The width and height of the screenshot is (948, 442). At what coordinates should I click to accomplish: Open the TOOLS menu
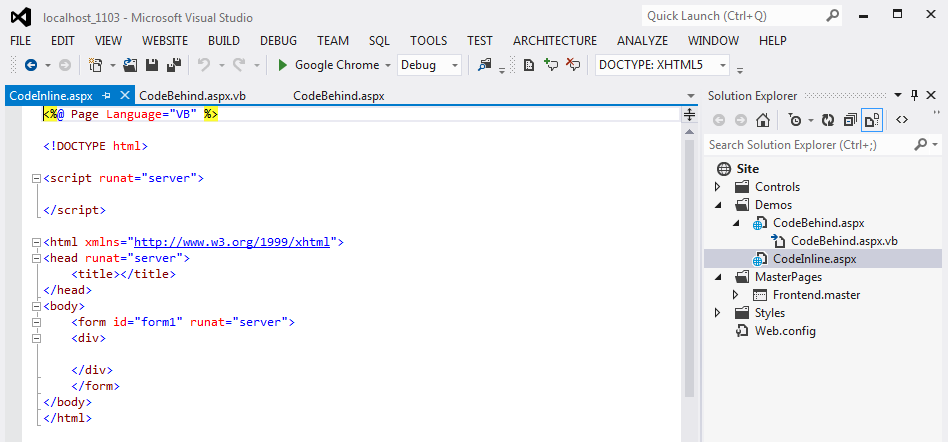coord(429,41)
